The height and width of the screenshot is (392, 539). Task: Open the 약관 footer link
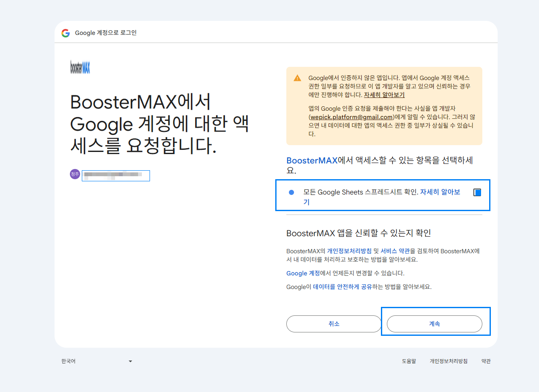point(486,361)
